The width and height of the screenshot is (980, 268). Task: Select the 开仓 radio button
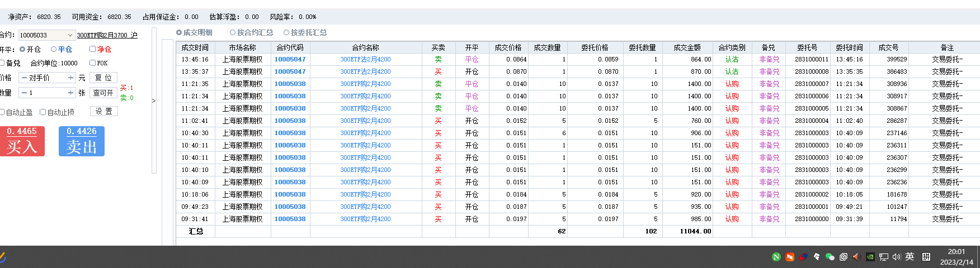23,49
